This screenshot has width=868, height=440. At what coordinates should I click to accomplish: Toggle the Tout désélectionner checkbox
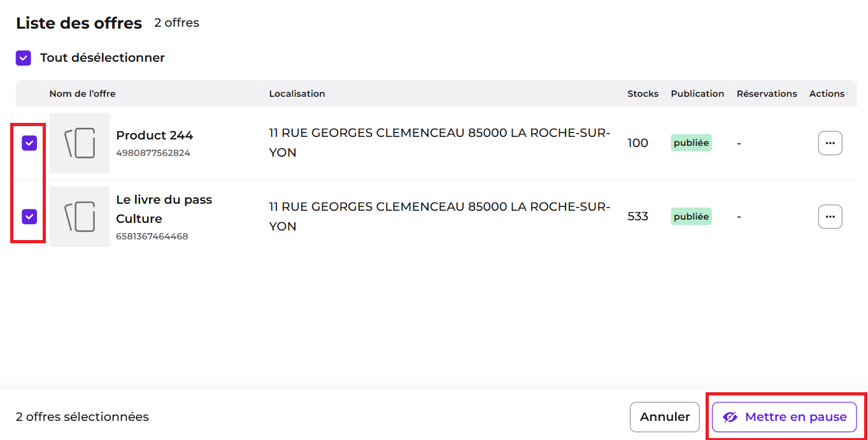point(24,58)
